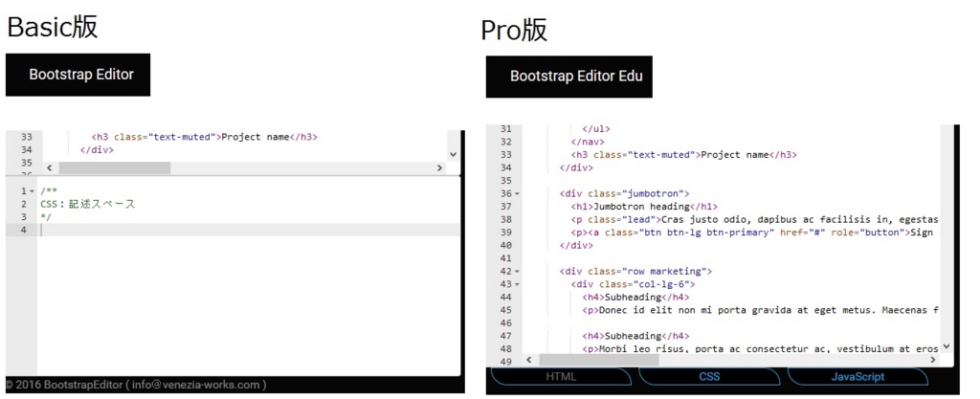
Task: Click the btn-primary anchor line 39
Action: coord(752,233)
